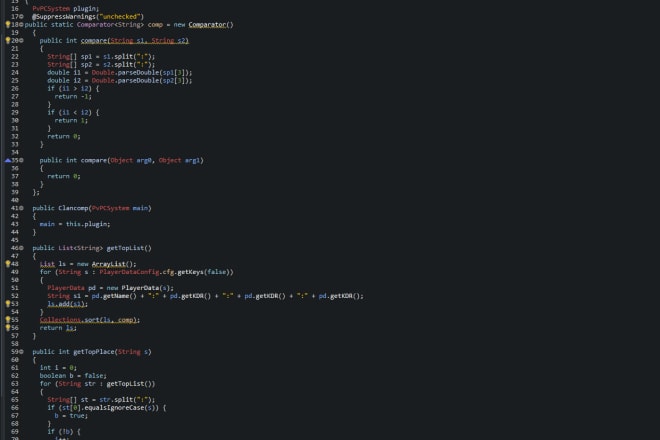660x440 pixels.
Task: Click the statement "if (i1 > i2) {"
Action: point(73,88)
